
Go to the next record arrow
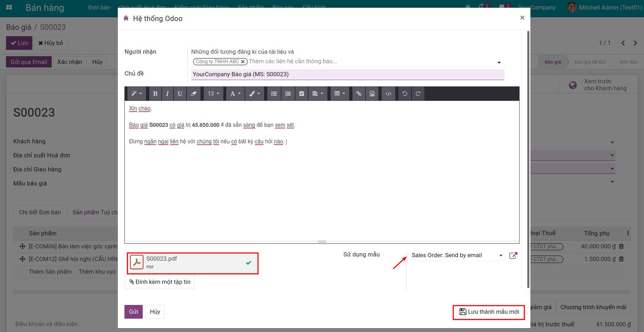[635, 43]
